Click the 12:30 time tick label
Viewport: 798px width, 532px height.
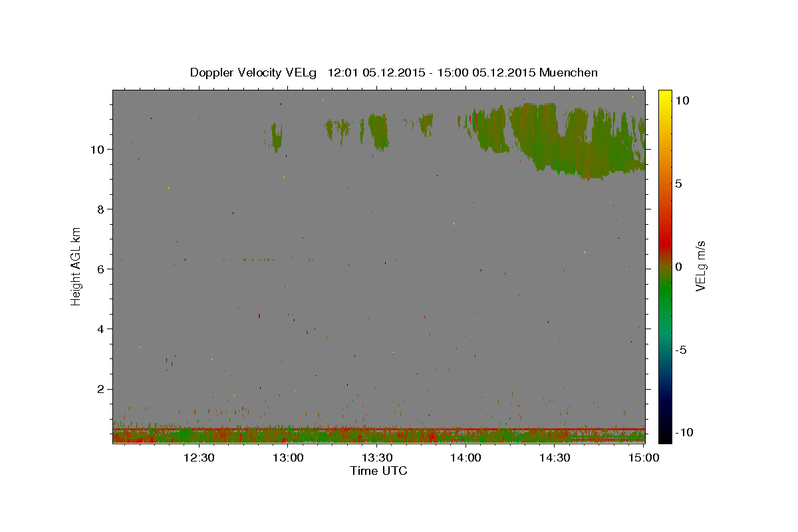point(199,458)
